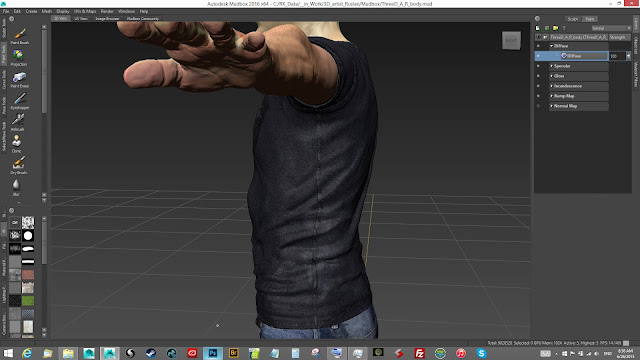Open the File menu
The image size is (640, 360).
(x=6, y=11)
